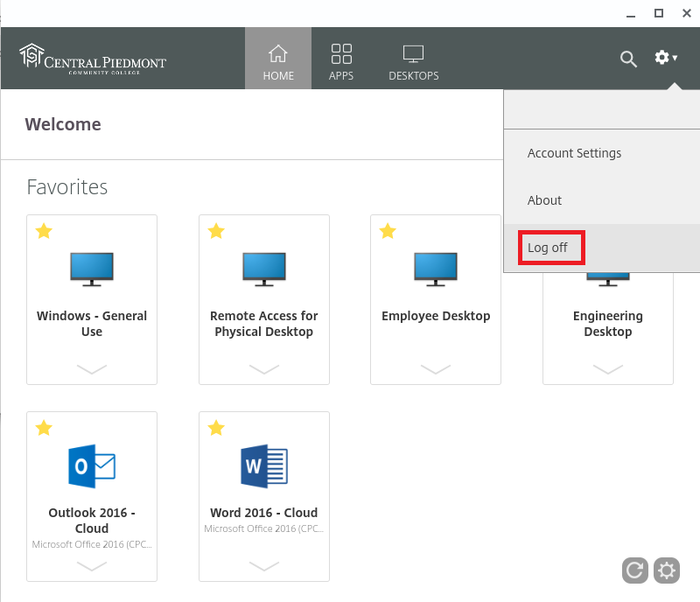Toggle star on Remote Access for Physical Desktop
The width and height of the screenshot is (700, 602).
(216, 231)
